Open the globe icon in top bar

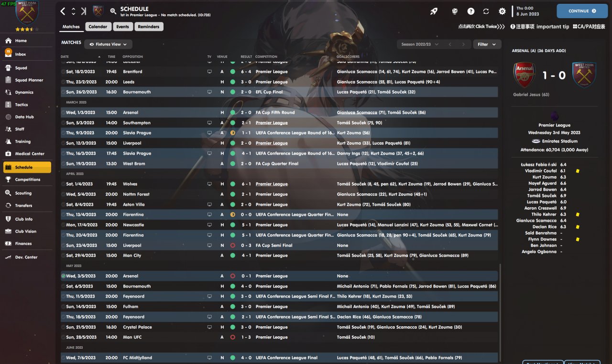pyautogui.click(x=455, y=11)
